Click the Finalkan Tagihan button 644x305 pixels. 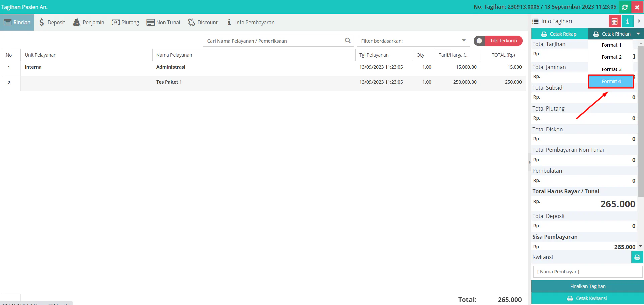pyautogui.click(x=587, y=286)
